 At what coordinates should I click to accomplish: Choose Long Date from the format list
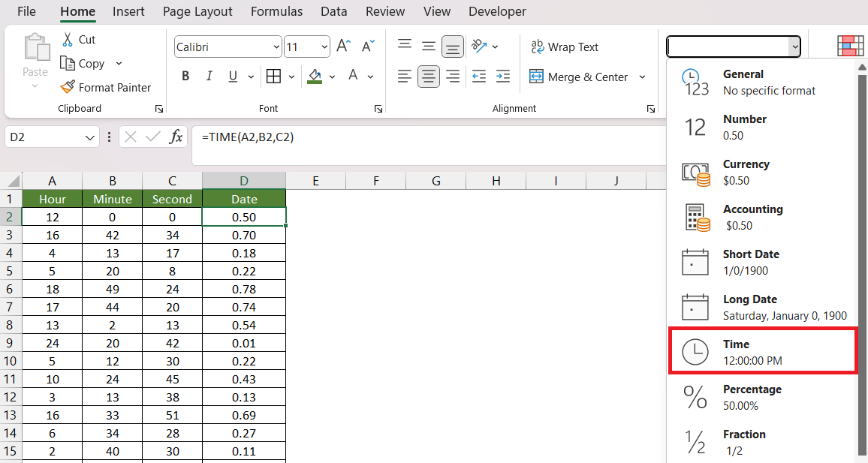pyautogui.click(x=758, y=306)
